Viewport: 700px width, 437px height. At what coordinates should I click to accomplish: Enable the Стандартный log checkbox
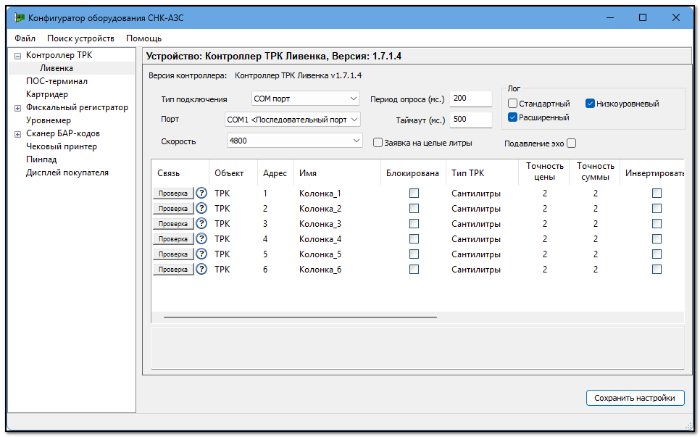pyautogui.click(x=512, y=104)
